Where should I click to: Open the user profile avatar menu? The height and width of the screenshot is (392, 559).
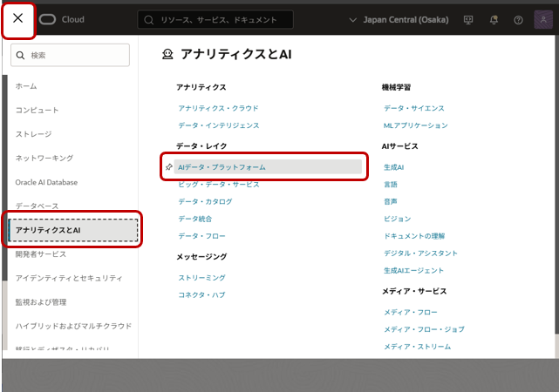pos(543,19)
